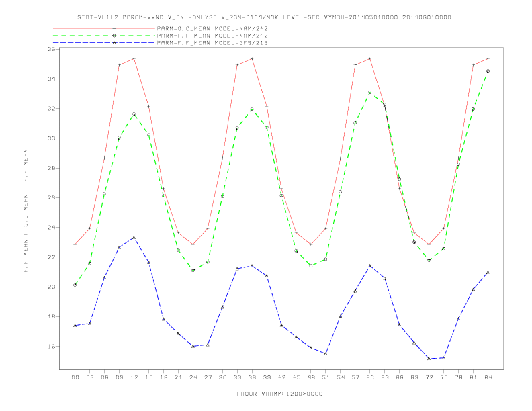Image resolution: width=532 pixels, height=411 pixels.
Task: Click the triangle marker in the blue legend line
Action: pyautogui.click(x=114, y=43)
